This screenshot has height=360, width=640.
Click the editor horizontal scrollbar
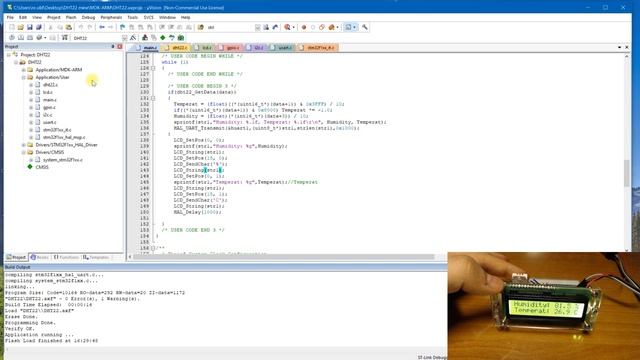click(284, 257)
